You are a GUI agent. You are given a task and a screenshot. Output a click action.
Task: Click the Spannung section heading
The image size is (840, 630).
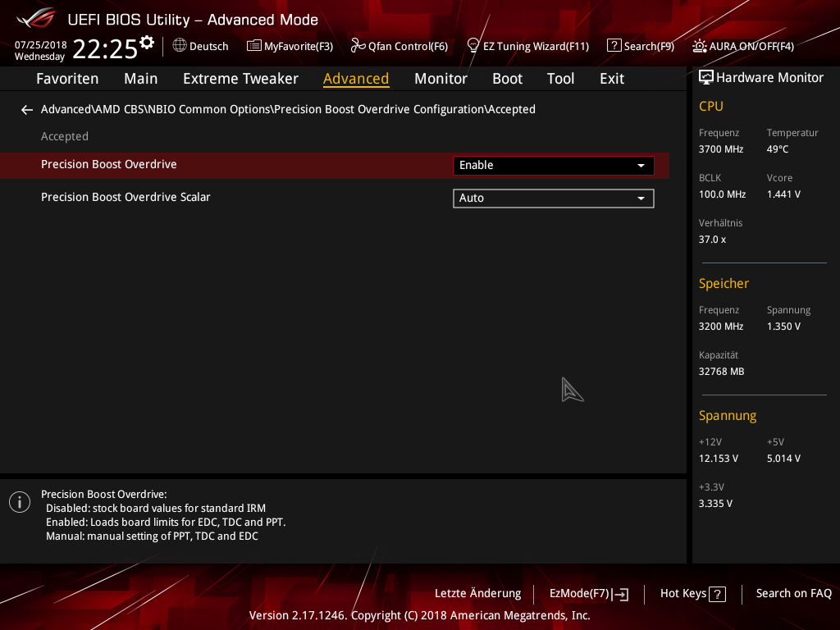point(728,416)
